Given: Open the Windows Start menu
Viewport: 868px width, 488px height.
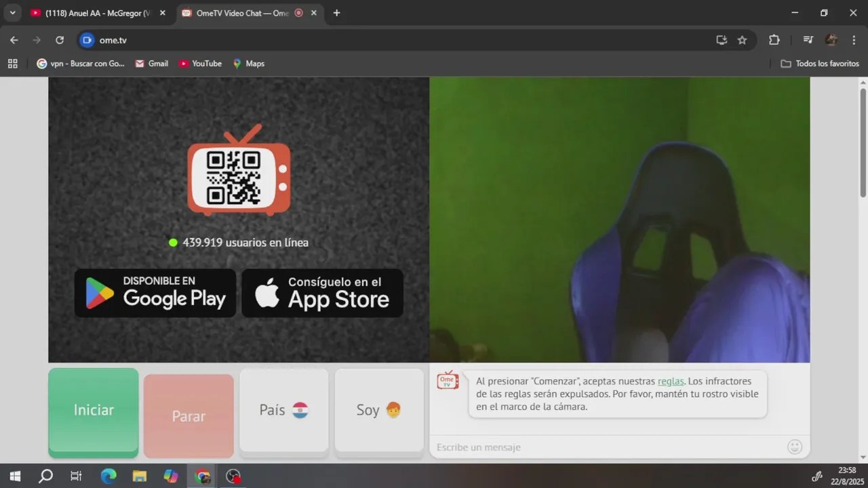Looking at the screenshot, I should tap(15, 476).
